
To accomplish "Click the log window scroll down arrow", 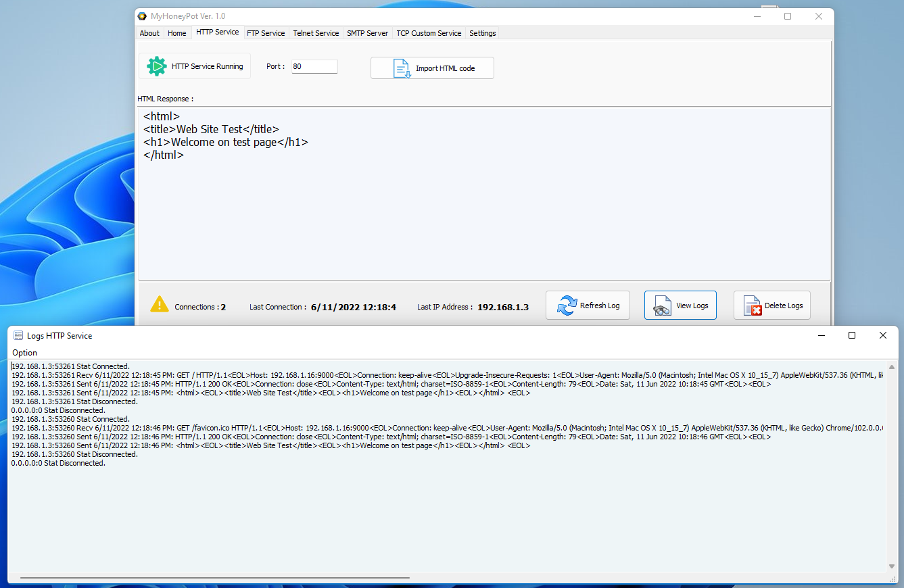I will tap(892, 566).
